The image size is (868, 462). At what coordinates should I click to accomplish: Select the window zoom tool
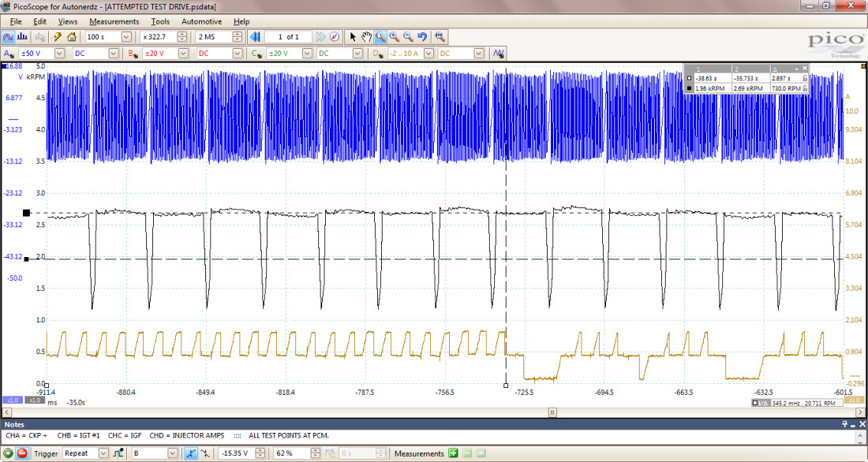(x=380, y=37)
